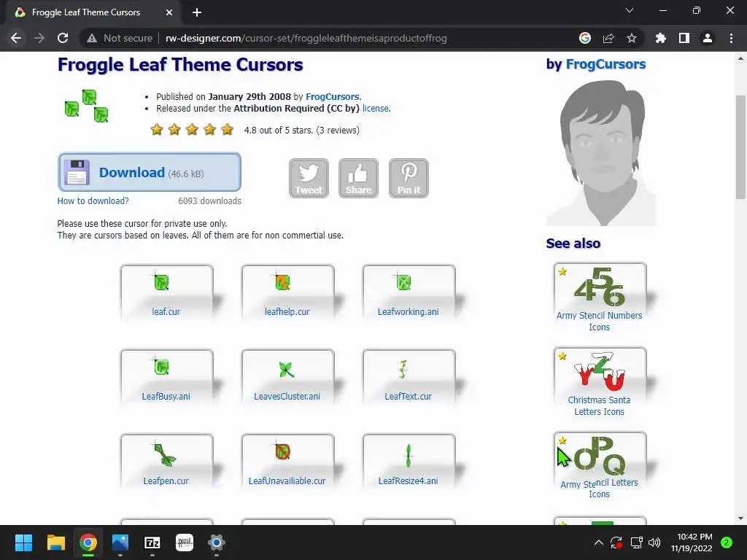
Task: Open Army Stencil Numbers Icons thumbnail
Action: [600, 287]
